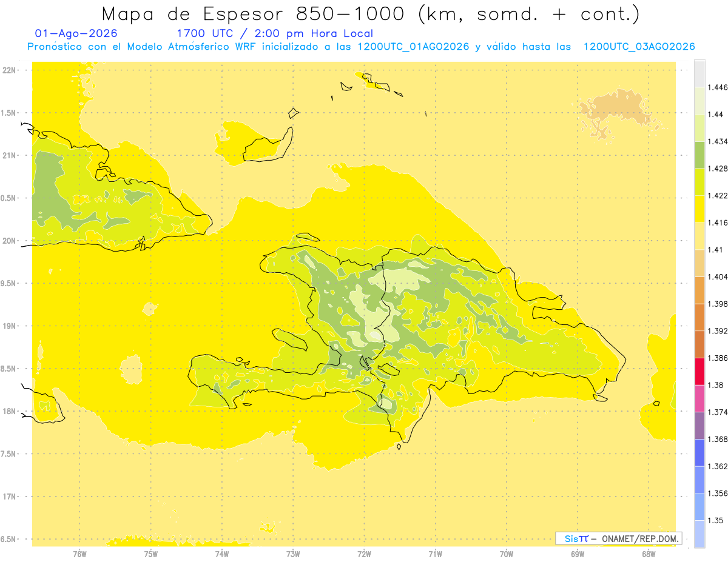Pick the green legend swatch between 1.428 and 1.434
Screen dimensions: 728x562
[x=699, y=155]
